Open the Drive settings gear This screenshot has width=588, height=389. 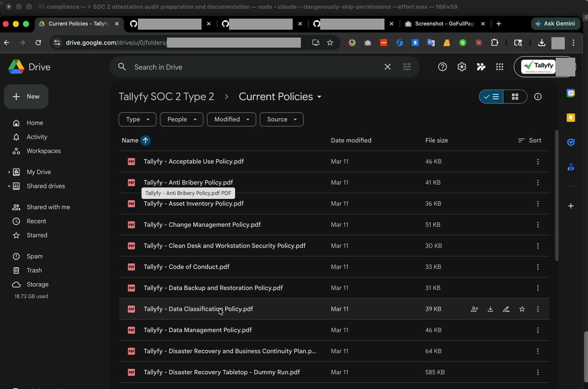pos(462,67)
